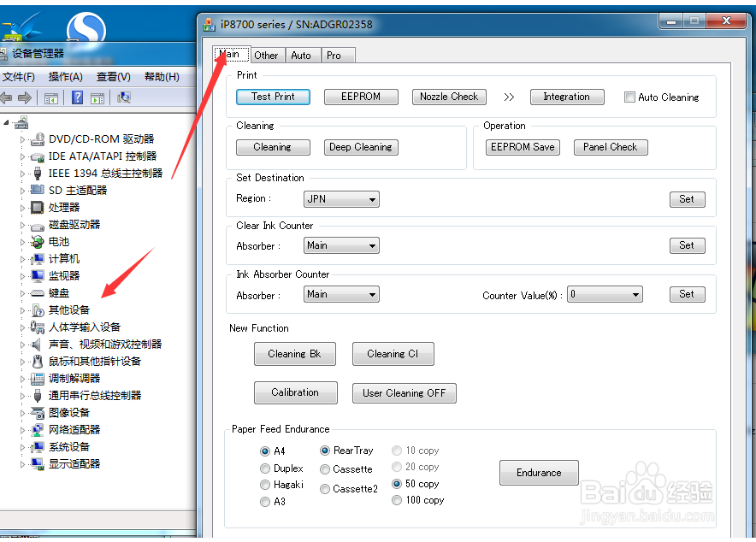Click the display adapter (显示适配器) icon
This screenshot has height=542, width=756.
37,464
